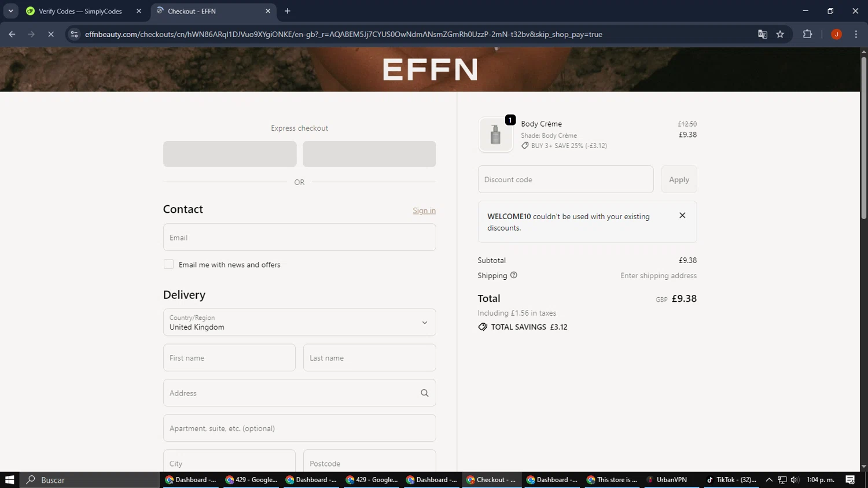Open the Chrome three-dot menu

tap(856, 34)
